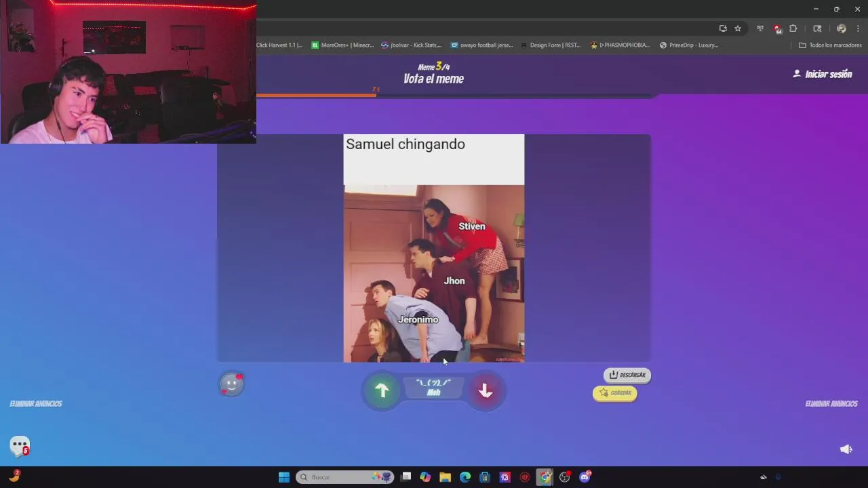
Task: Click left Eliminar anuncios link
Action: tap(36, 404)
